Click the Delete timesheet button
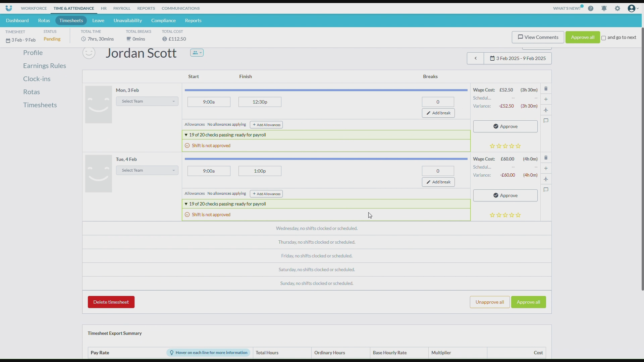Viewport: 644px width, 362px height. [111, 302]
